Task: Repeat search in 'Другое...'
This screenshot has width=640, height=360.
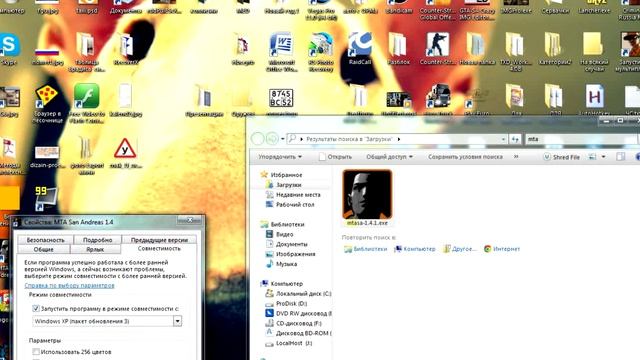Action: click(460, 249)
